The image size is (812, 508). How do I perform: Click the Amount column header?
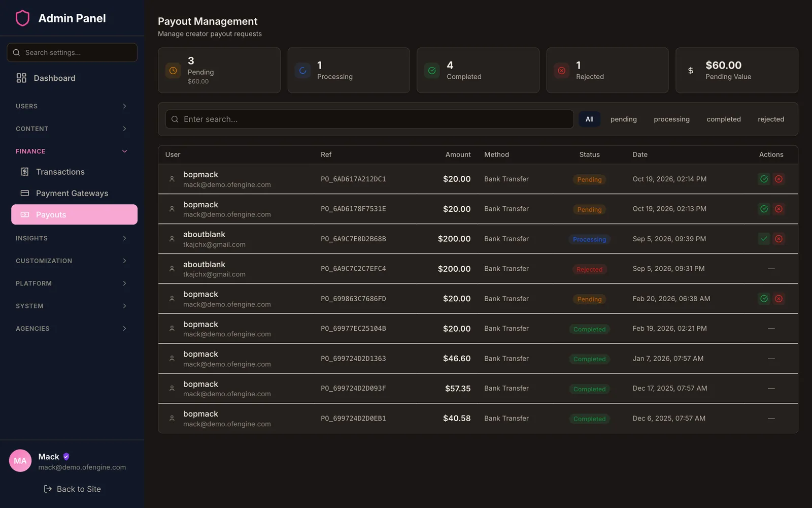458,154
